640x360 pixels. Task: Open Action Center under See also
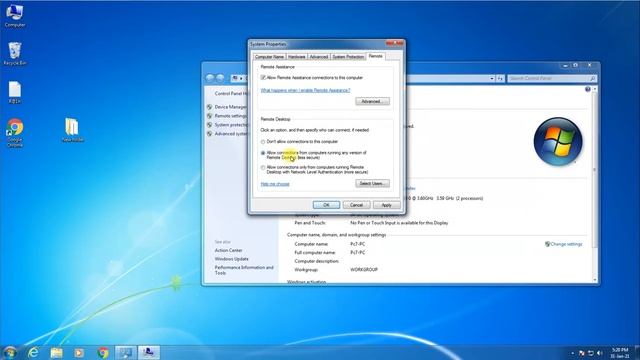[229, 250]
